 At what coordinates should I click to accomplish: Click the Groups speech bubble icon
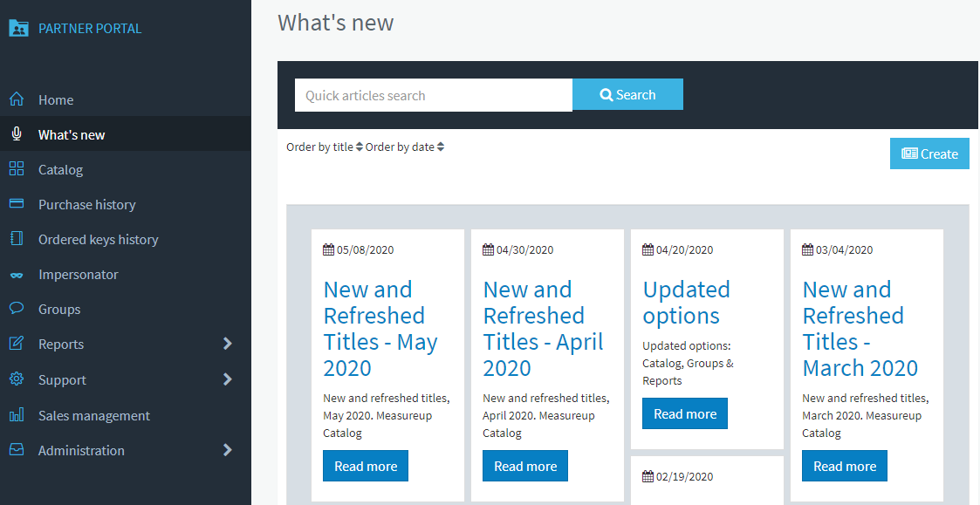[x=17, y=309]
